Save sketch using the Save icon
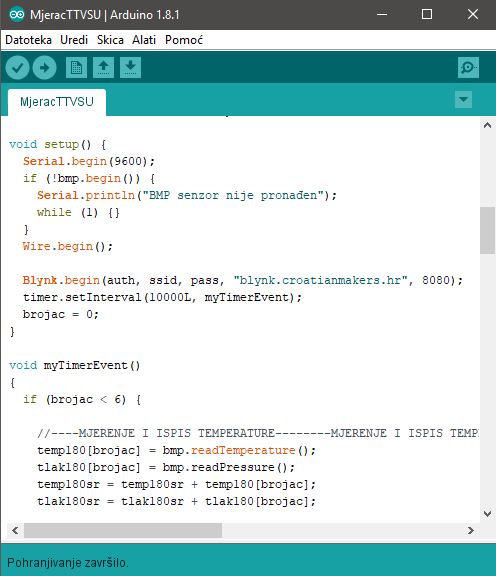Image resolution: width=496 pixels, height=576 pixels. pyautogui.click(x=130, y=68)
